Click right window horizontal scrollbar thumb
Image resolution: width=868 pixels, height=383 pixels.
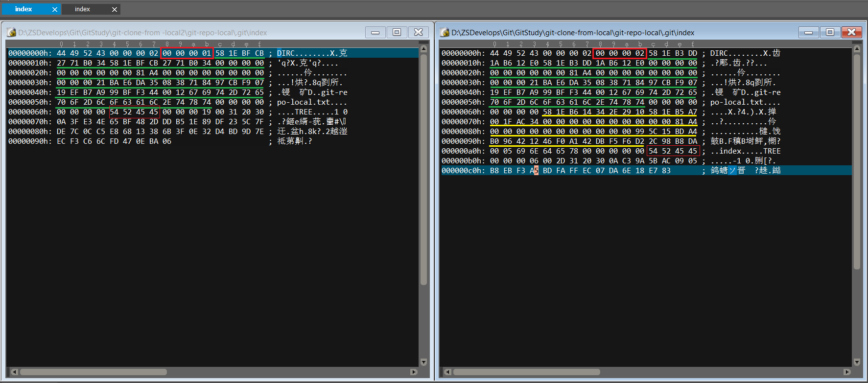point(526,372)
